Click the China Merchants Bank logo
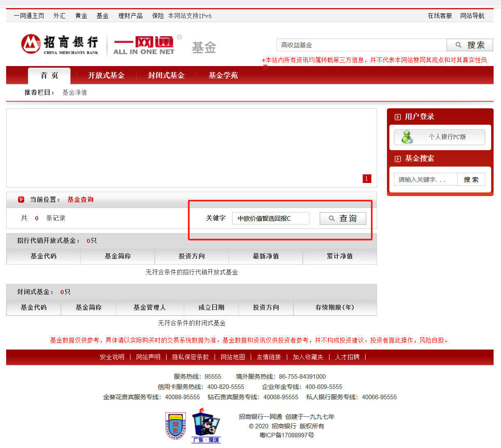This screenshot has width=501, height=448. (x=60, y=44)
